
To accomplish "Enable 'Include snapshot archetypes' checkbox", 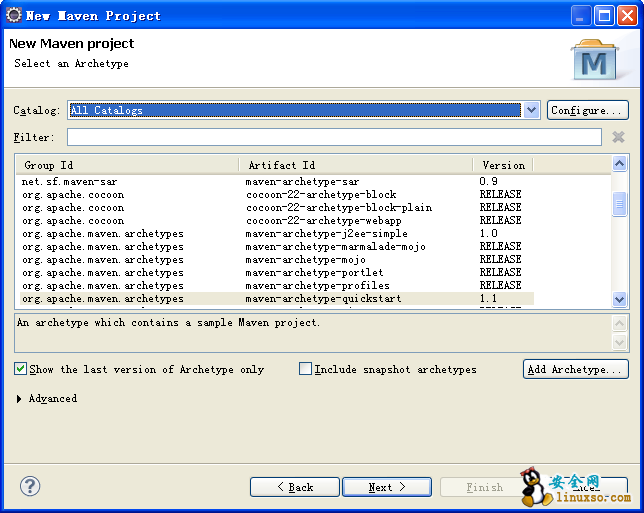I will (306, 369).
